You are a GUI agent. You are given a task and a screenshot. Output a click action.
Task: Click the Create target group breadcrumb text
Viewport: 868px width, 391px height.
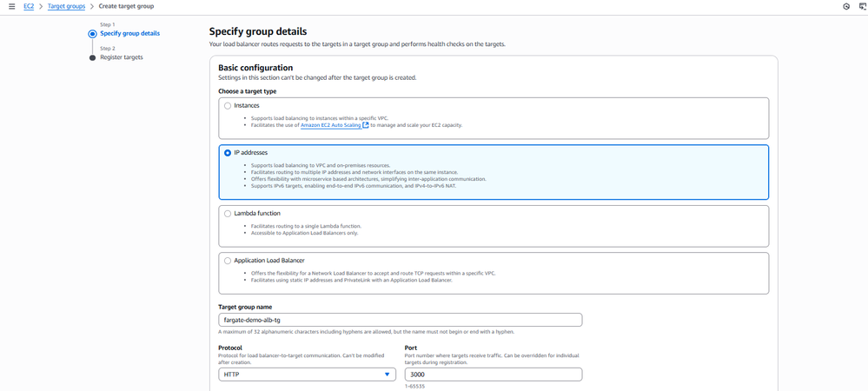point(127,6)
